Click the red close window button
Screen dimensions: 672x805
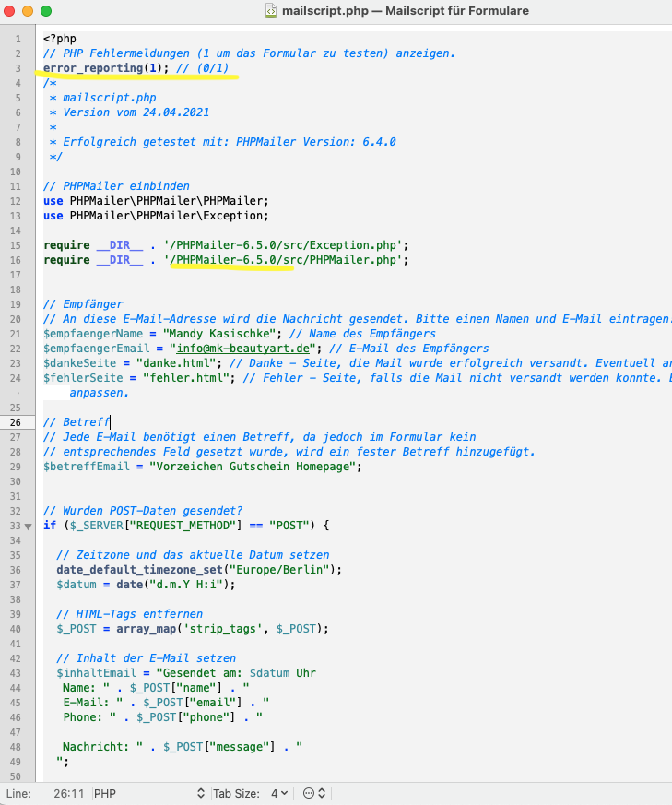(13, 11)
